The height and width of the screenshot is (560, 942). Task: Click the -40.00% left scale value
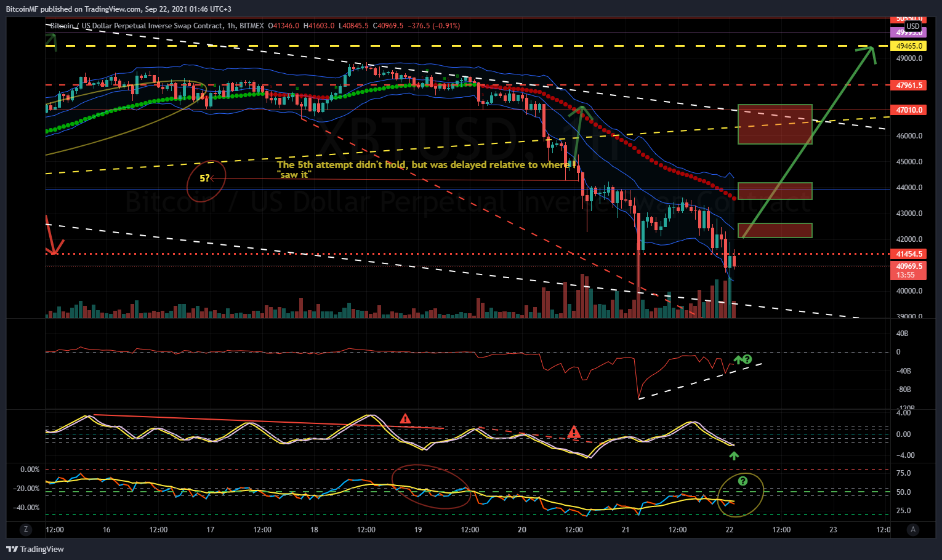[x=27, y=508]
